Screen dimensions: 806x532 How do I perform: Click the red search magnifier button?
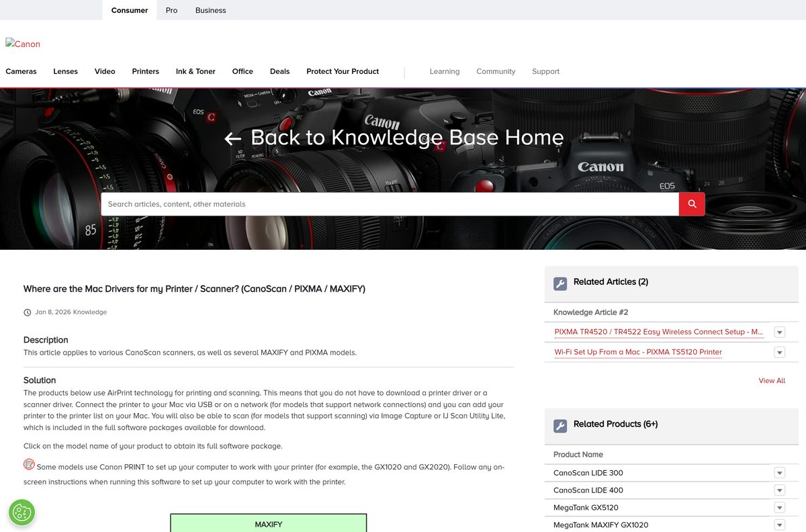[692, 204]
